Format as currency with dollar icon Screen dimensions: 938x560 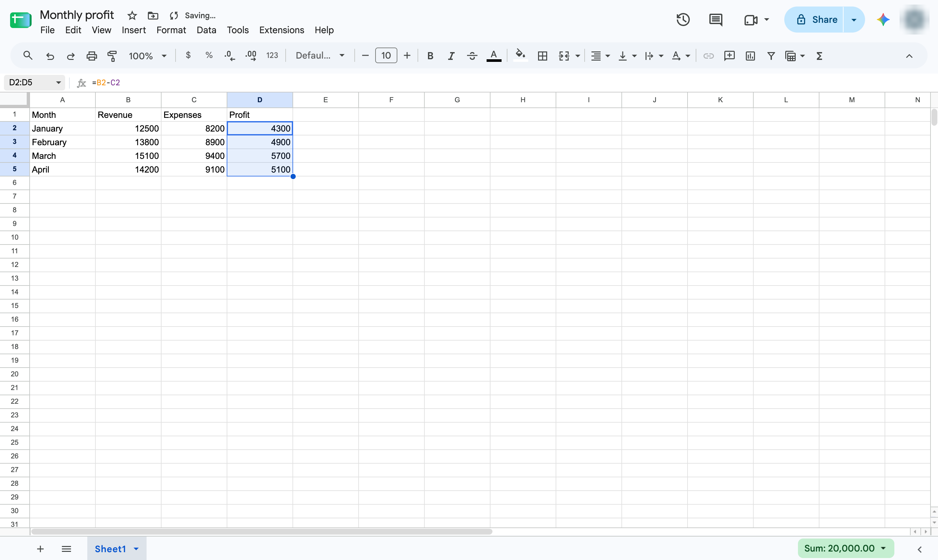click(x=188, y=55)
